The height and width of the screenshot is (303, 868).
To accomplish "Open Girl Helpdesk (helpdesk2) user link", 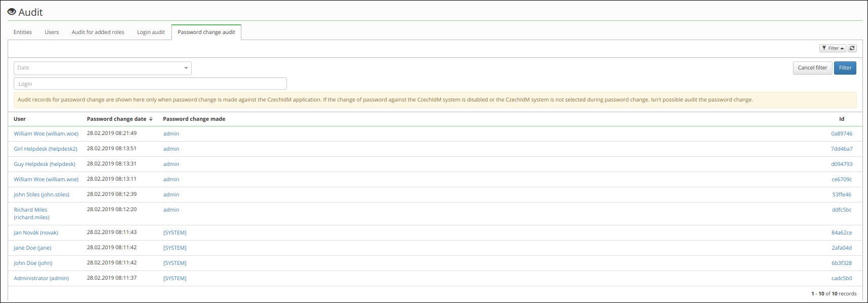I will click(x=46, y=149).
